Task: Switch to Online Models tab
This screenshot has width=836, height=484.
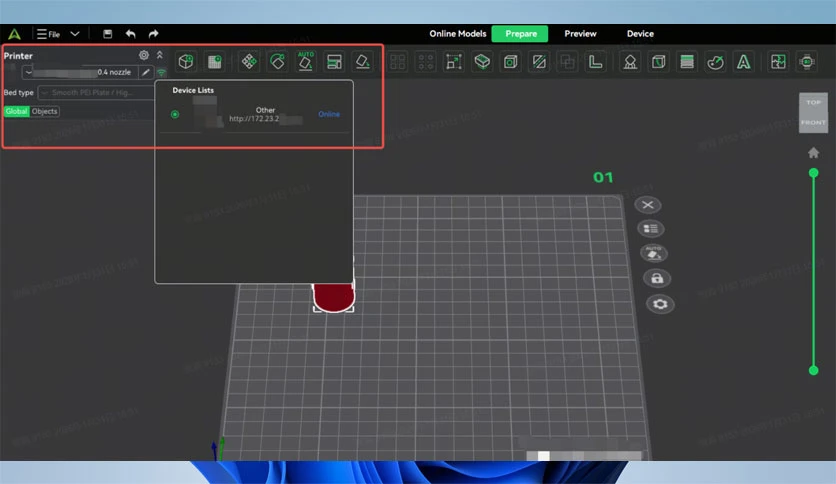Action: pos(458,34)
